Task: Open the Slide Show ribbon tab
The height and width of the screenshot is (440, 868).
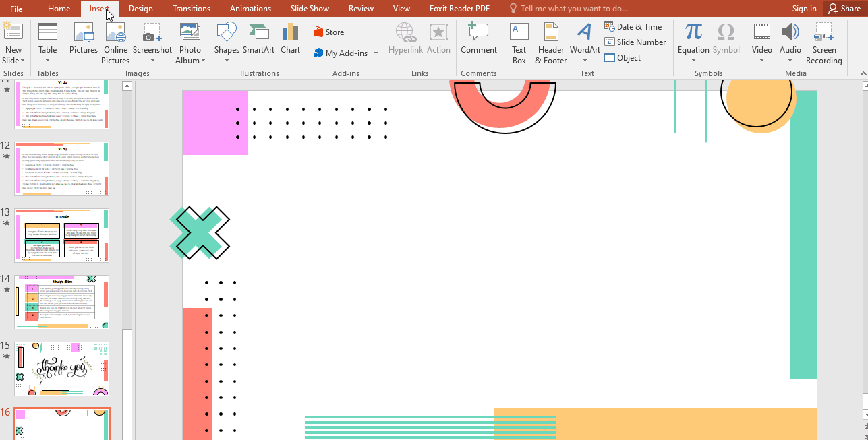Action: click(x=310, y=8)
